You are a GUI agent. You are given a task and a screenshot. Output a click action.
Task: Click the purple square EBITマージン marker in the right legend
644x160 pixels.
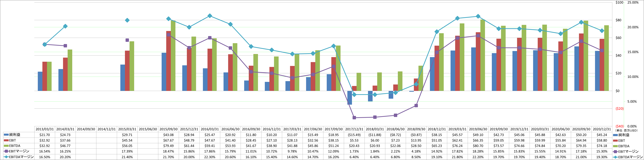(x=616, y=152)
